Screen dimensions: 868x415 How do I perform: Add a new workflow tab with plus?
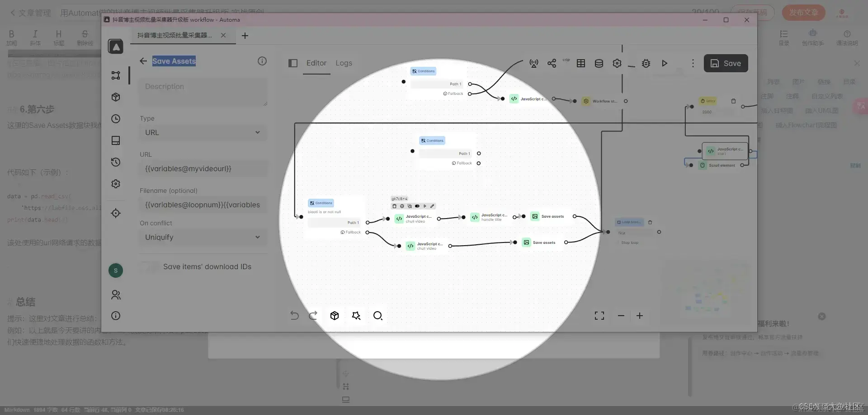245,36
